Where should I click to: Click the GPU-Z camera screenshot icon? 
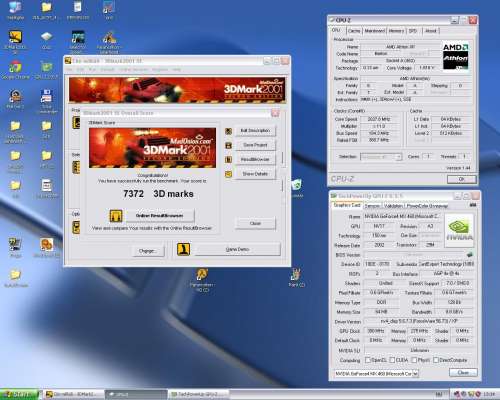point(473,205)
